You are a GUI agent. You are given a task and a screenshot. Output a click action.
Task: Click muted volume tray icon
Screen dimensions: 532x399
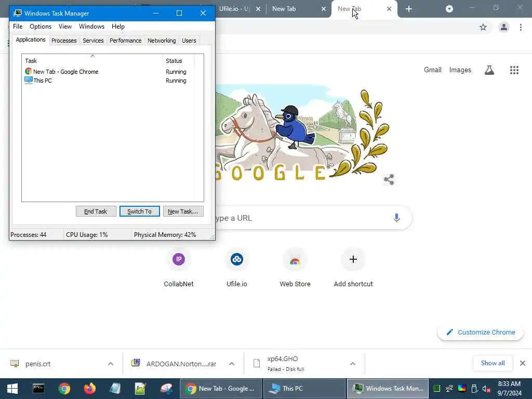[486, 389]
